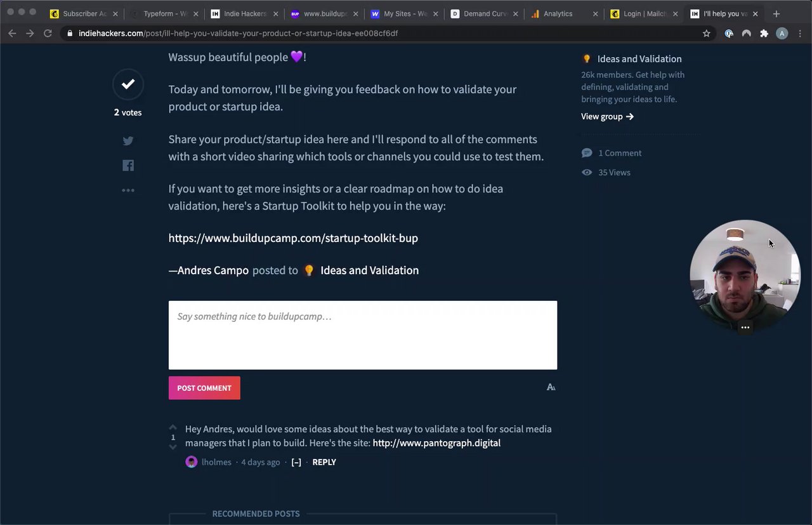Go forward to the next page
This screenshot has height=525, width=812.
(x=30, y=34)
